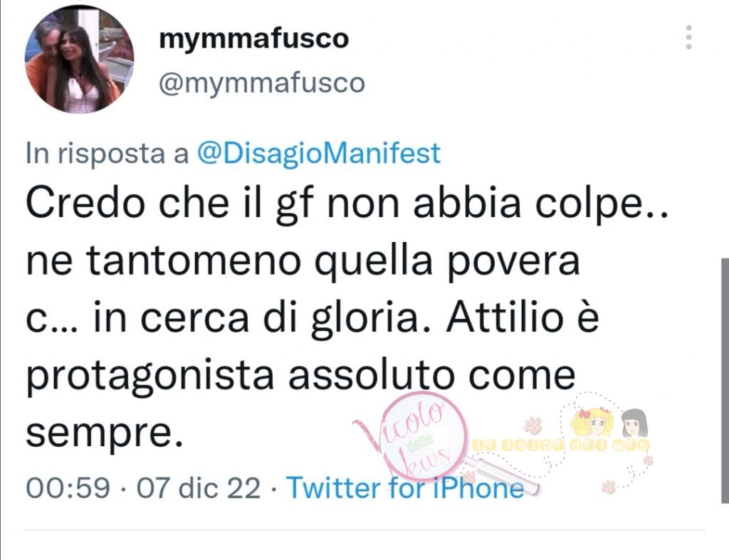Click the In risposta a label

107,154
